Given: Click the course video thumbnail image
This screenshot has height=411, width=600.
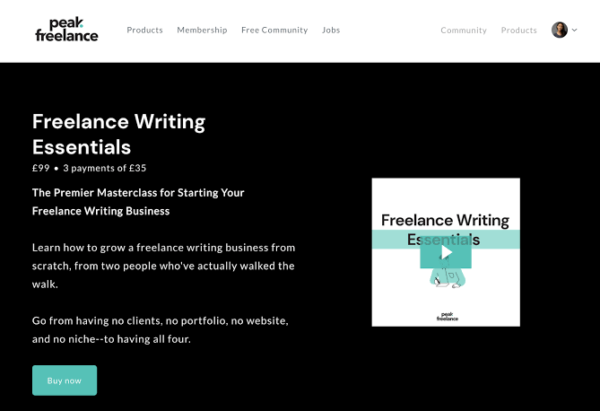Looking at the screenshot, I should [446, 252].
